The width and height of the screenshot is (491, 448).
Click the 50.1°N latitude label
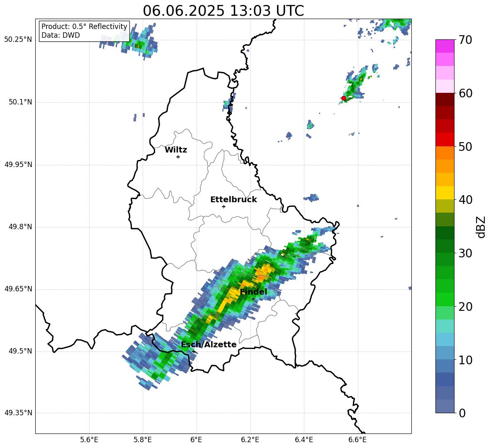[20, 102]
